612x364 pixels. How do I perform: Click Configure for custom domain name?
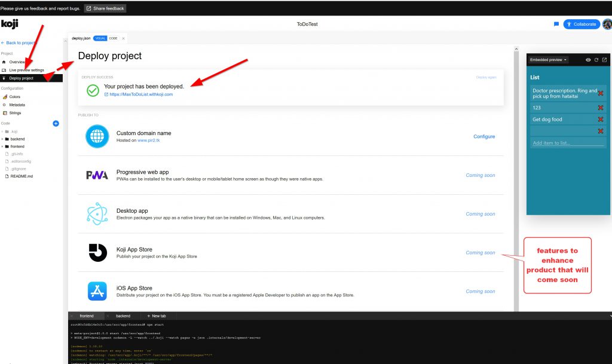(x=484, y=136)
